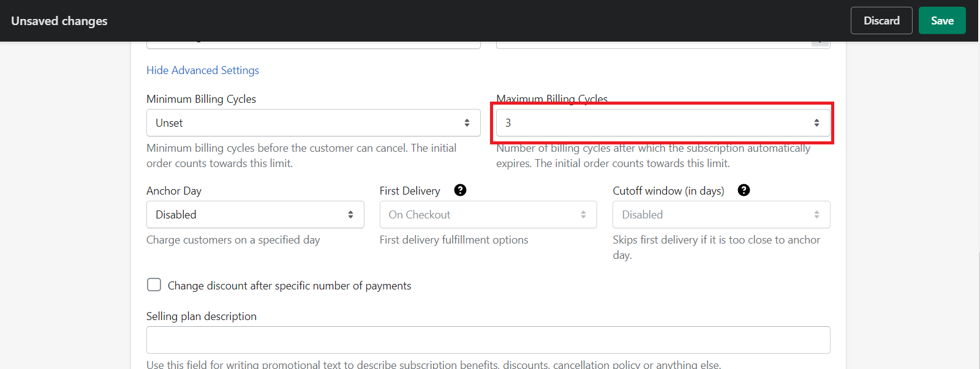The width and height of the screenshot is (980, 369).
Task: Click the Anchor Day label
Action: point(174,191)
